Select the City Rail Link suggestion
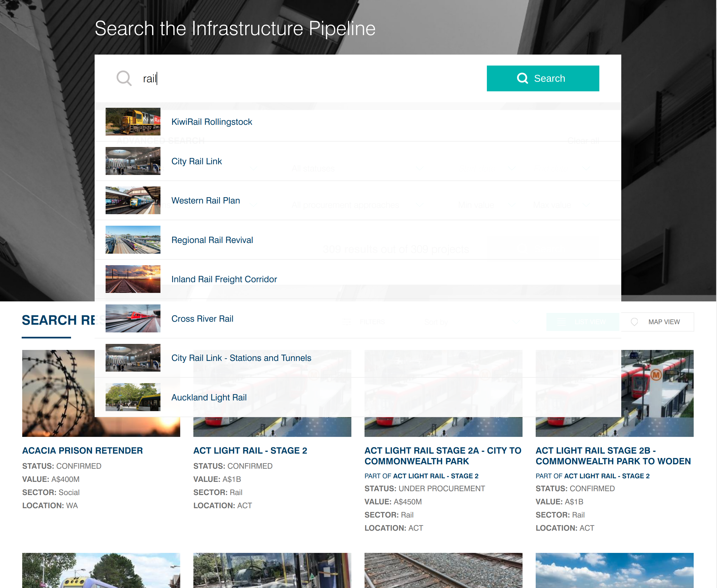This screenshot has height=588, width=717. (x=196, y=161)
